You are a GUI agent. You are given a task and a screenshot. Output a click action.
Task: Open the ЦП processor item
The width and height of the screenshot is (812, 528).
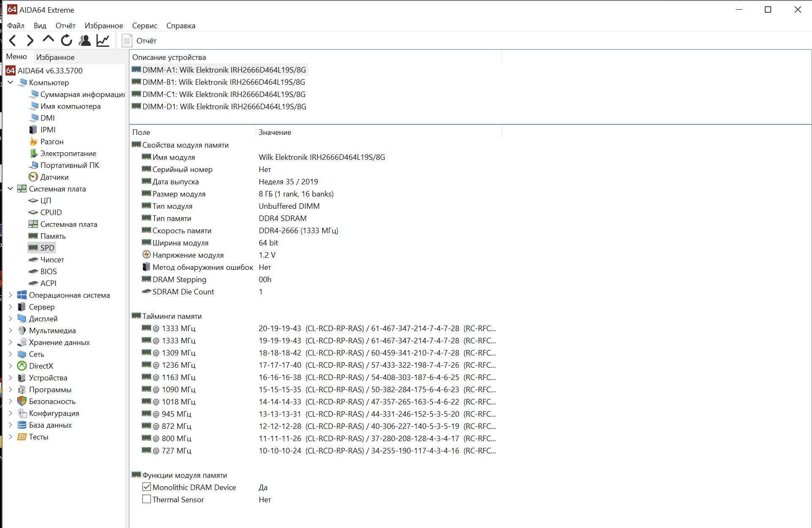tap(40, 200)
